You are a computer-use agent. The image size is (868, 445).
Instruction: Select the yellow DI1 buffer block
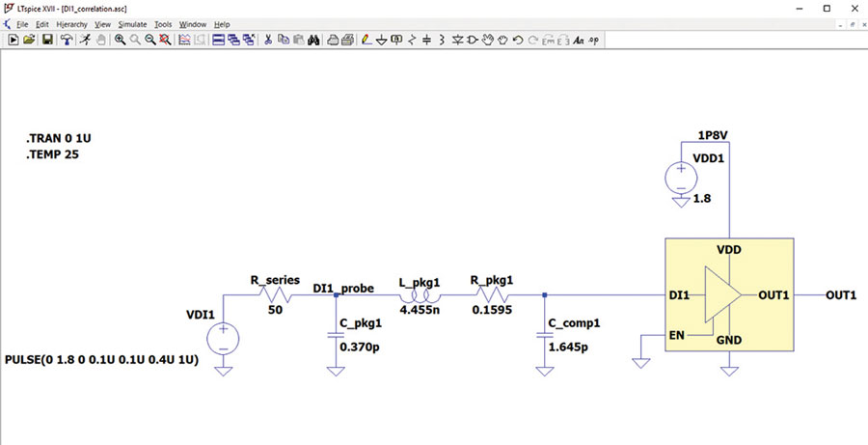[x=730, y=294]
